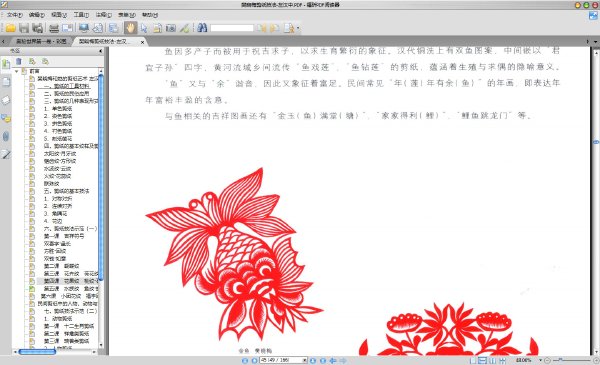Click the left tab-scroll arrow
The height and width of the screenshot is (365, 600).
pyautogui.click(x=3, y=41)
